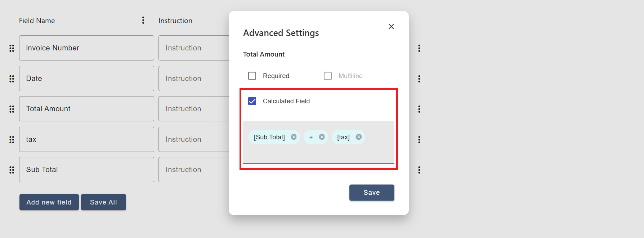This screenshot has height=238, width=644.
Task: Uncheck the Calculated Field option
Action: pos(252,101)
